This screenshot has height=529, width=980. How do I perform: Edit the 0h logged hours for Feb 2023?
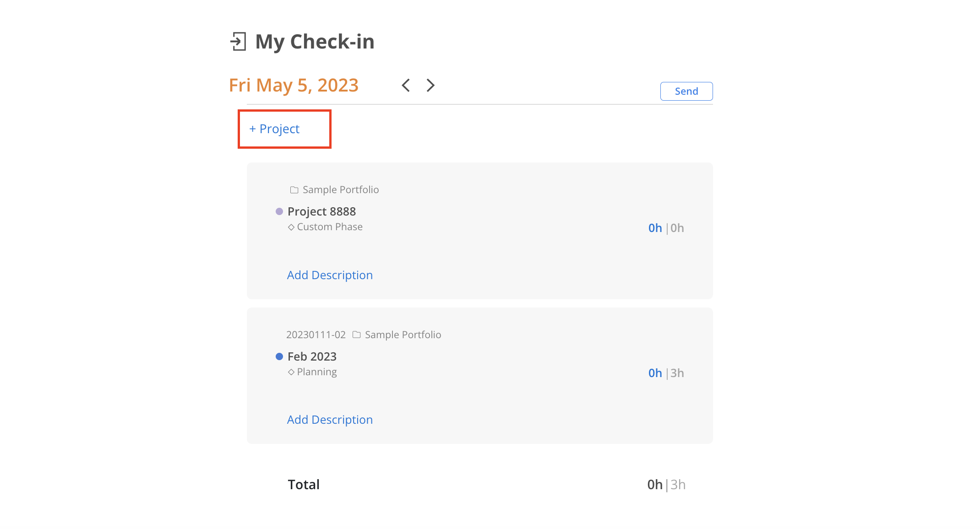[x=655, y=373]
